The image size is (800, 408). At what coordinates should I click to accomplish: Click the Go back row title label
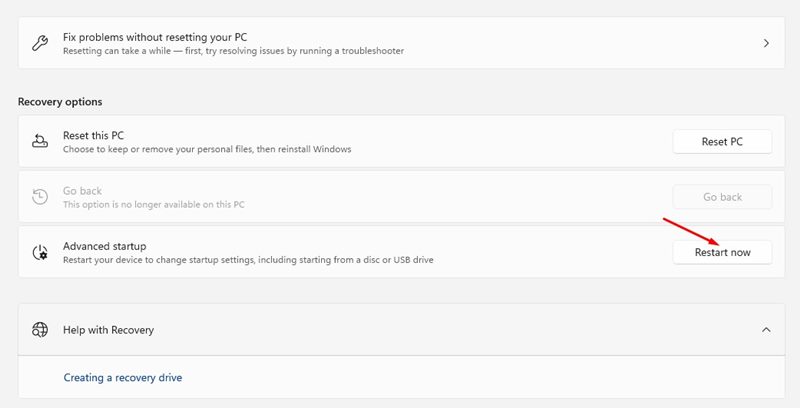point(82,190)
